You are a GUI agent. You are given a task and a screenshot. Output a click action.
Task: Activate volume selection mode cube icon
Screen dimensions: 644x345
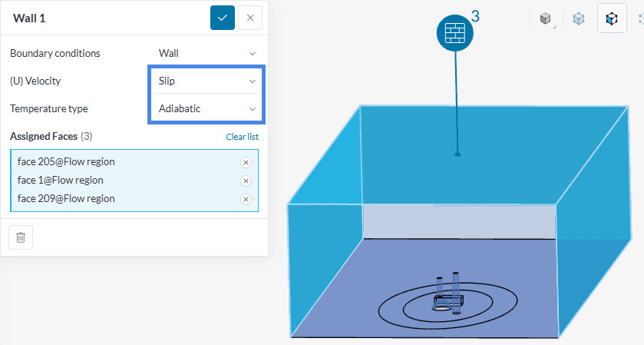coord(579,19)
